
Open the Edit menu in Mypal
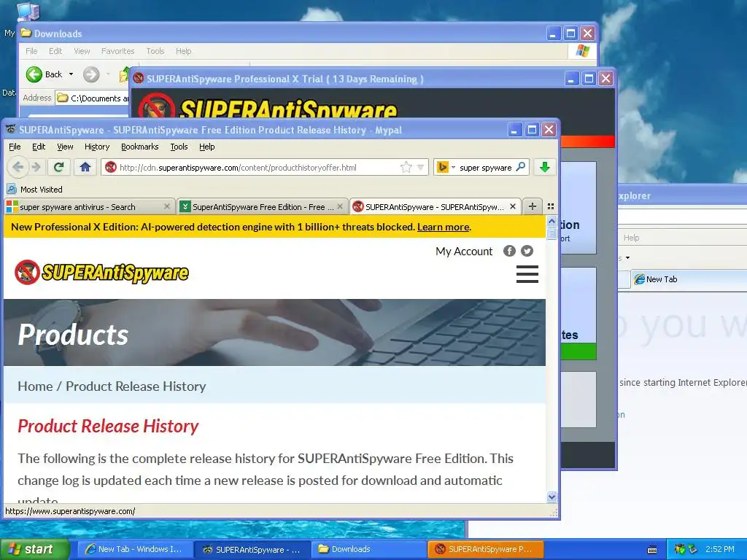coord(39,147)
